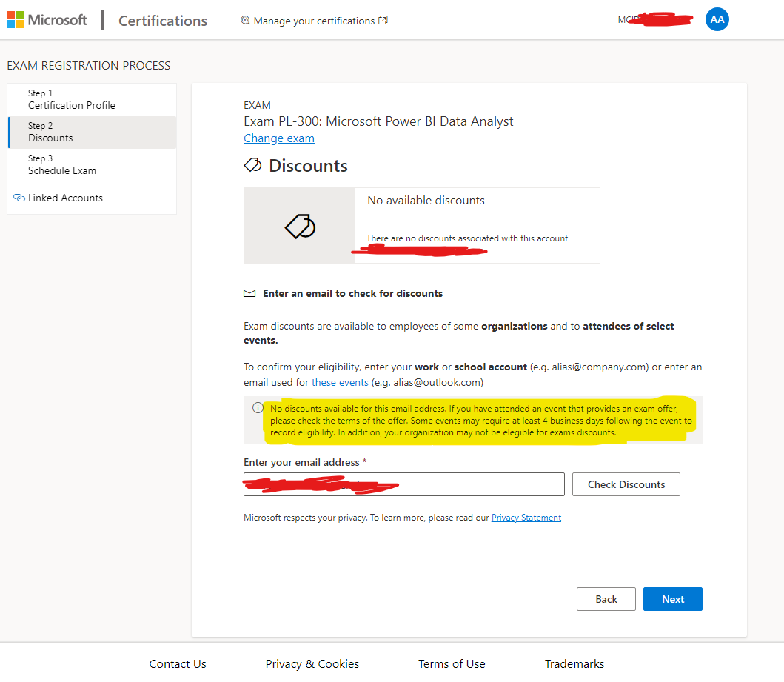
Task: Click the Back button
Action: [606, 599]
